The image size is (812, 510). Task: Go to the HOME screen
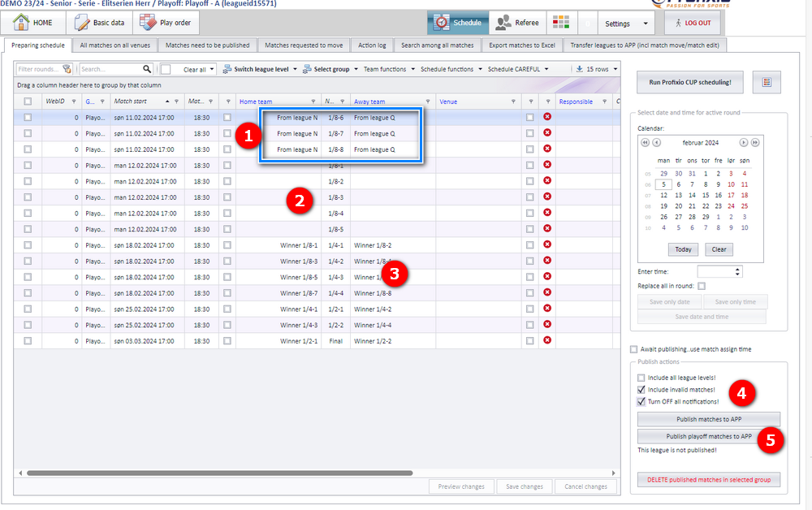33,23
